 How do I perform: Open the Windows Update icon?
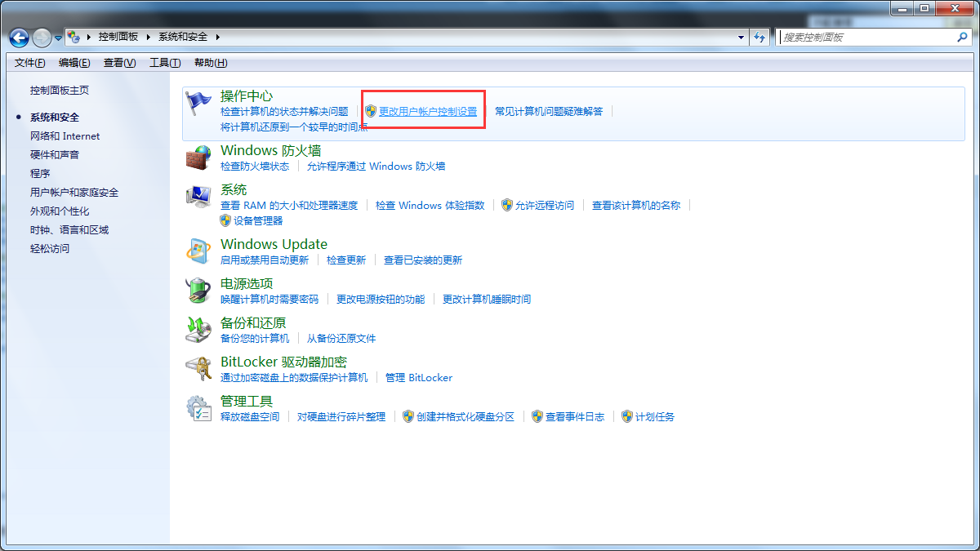tap(198, 251)
